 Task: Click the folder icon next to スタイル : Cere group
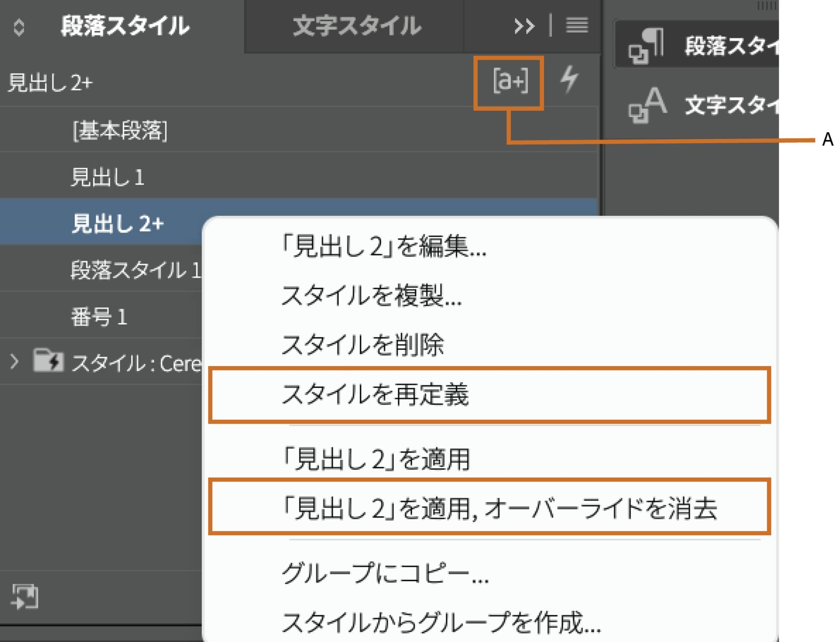coord(47,361)
